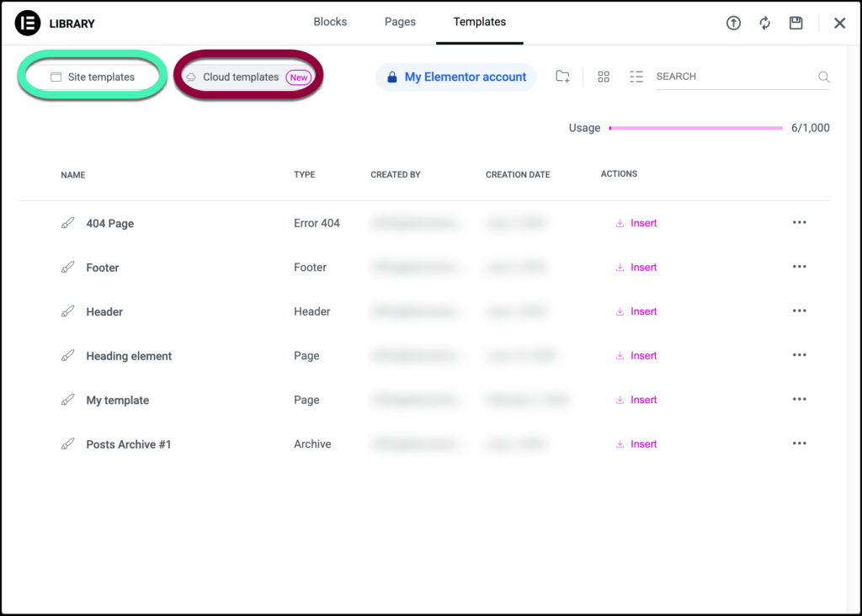Click the Usage progress bar

pos(695,128)
